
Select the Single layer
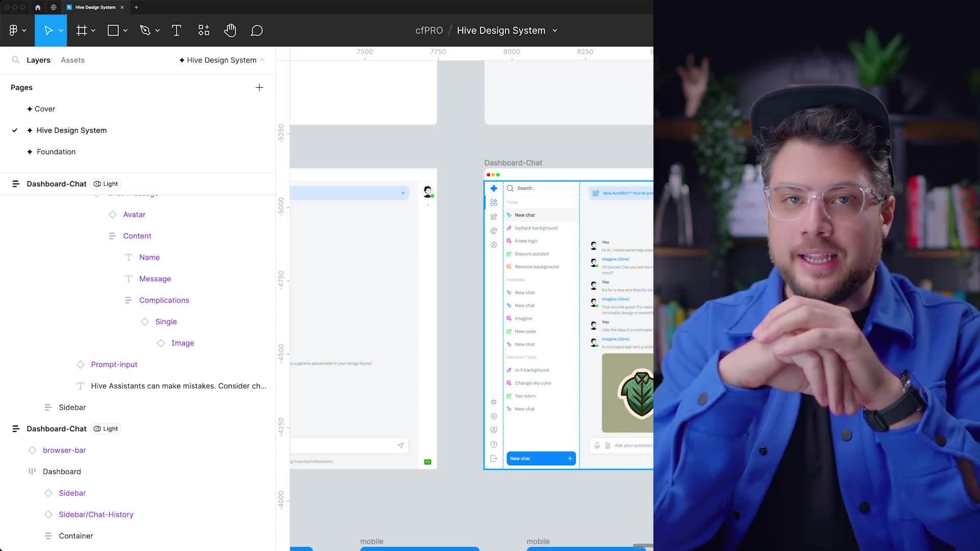pos(166,322)
